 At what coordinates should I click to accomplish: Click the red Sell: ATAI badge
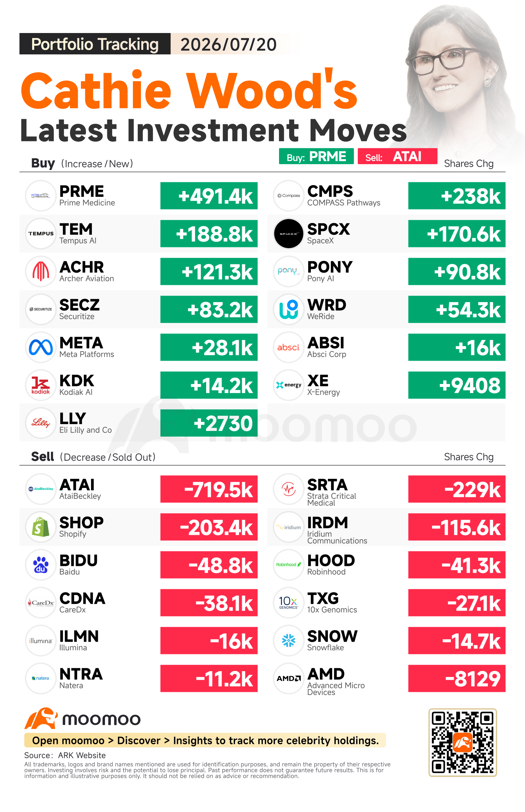(x=397, y=156)
